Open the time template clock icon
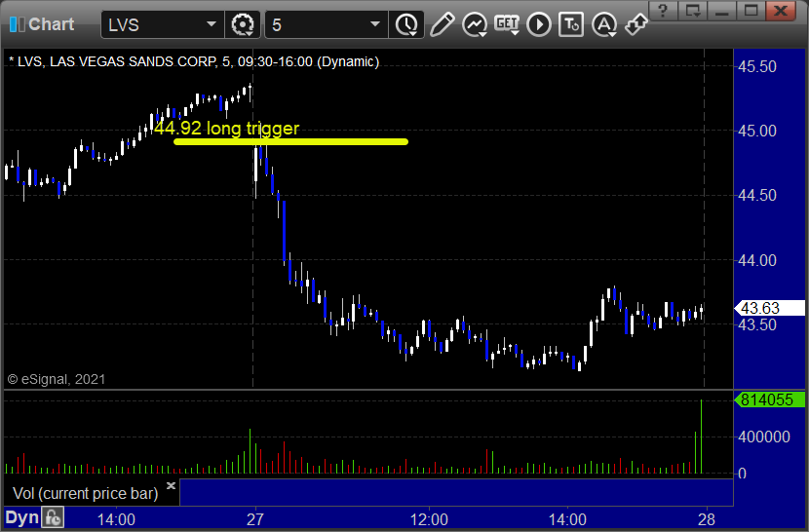Screen dimensions: 809x532 407,24
